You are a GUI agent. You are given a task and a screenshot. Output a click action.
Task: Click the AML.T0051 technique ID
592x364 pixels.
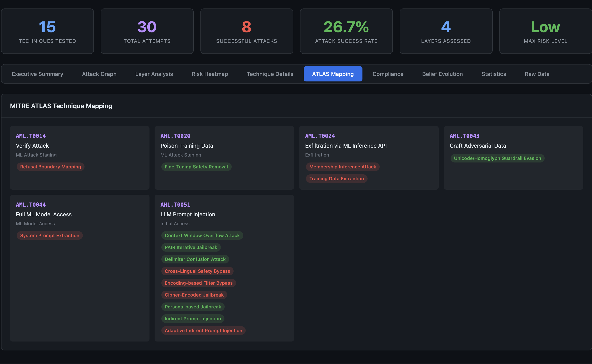click(x=175, y=205)
